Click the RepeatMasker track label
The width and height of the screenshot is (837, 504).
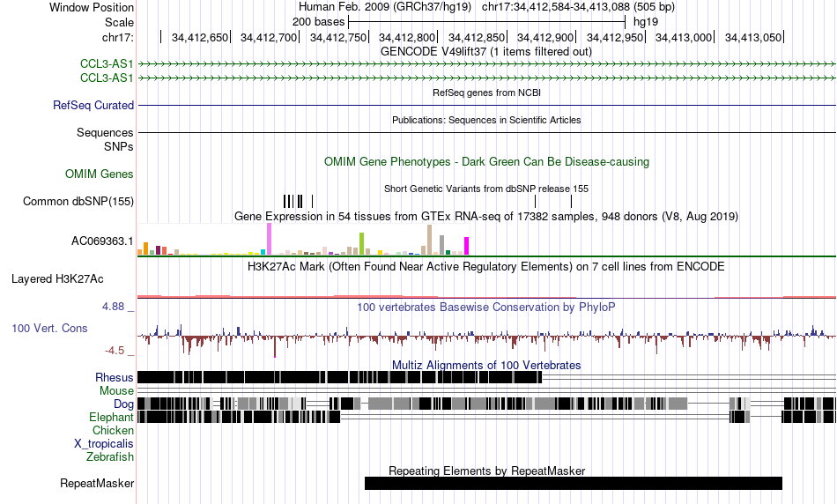click(97, 483)
